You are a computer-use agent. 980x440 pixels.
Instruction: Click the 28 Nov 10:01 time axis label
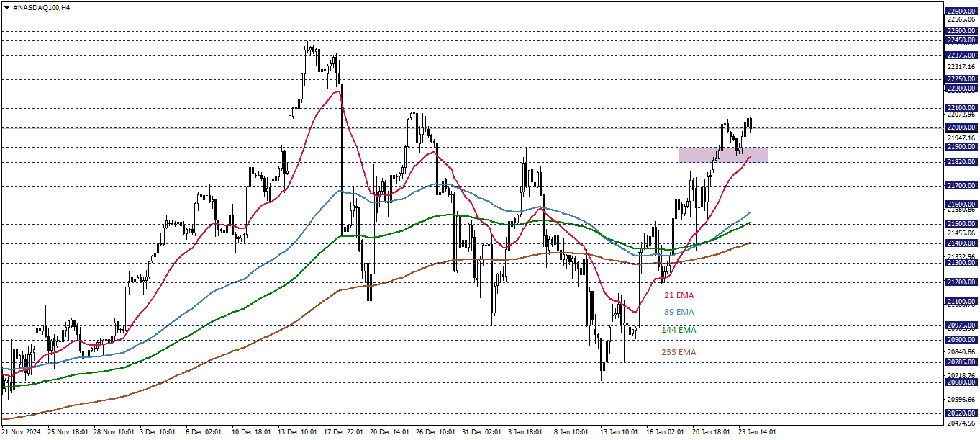(114, 433)
